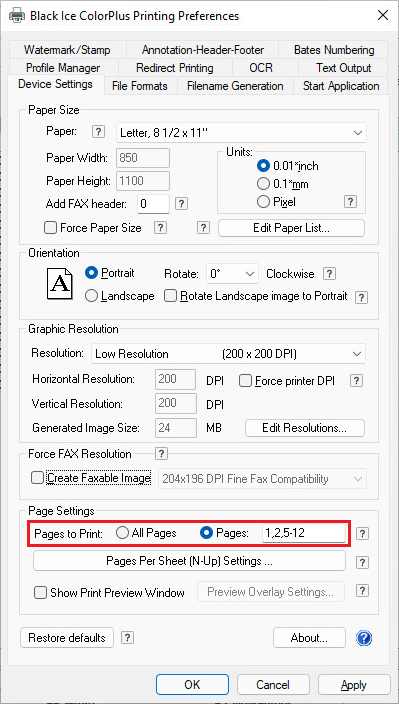Click the Edit Paper List button
Image resolution: width=399 pixels, height=704 pixels.
[x=291, y=228]
